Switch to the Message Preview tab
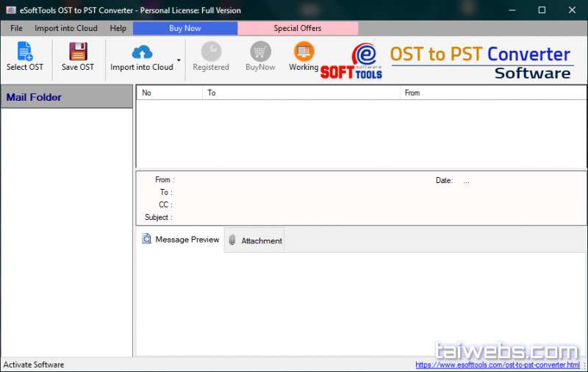The width and height of the screenshot is (588, 372). pos(181,240)
